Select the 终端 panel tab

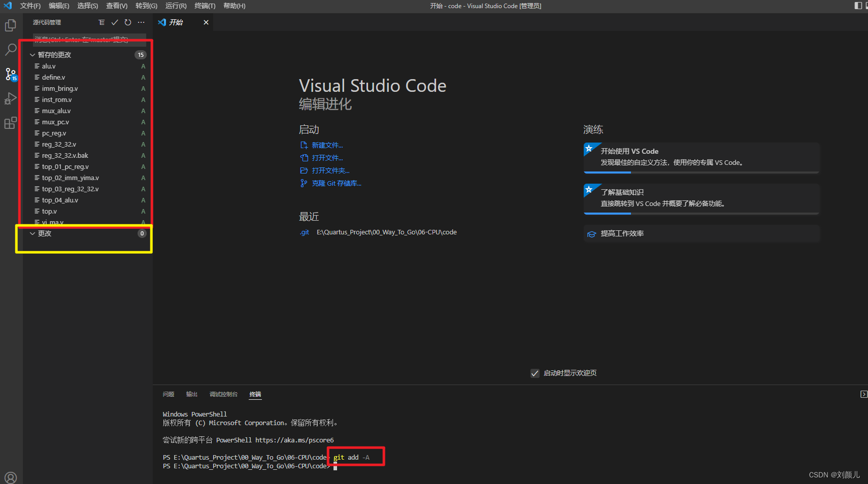(255, 394)
